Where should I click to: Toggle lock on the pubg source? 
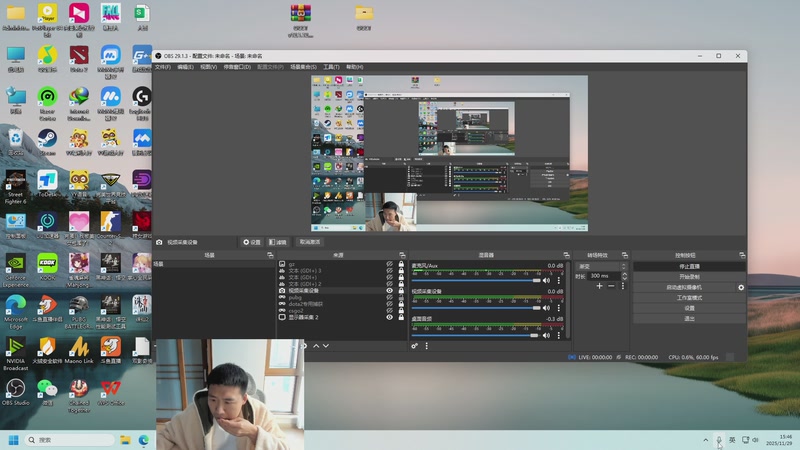[x=401, y=297]
